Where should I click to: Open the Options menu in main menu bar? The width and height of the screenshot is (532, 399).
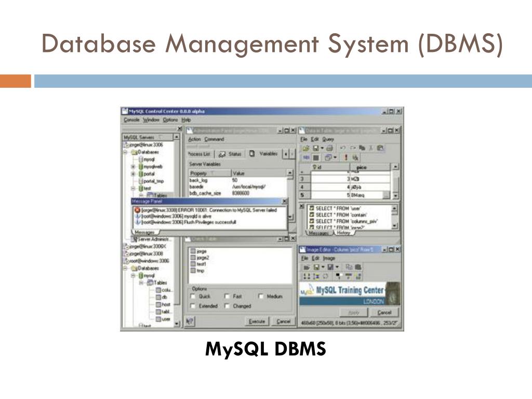point(170,120)
